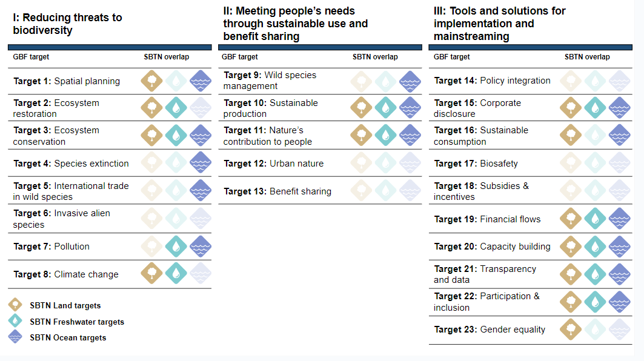Click the Ocean icon for Target 9

(x=410, y=81)
